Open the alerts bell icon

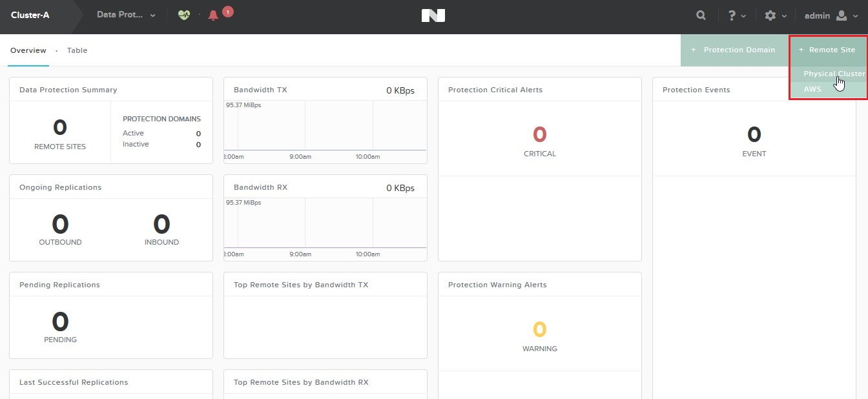[213, 15]
